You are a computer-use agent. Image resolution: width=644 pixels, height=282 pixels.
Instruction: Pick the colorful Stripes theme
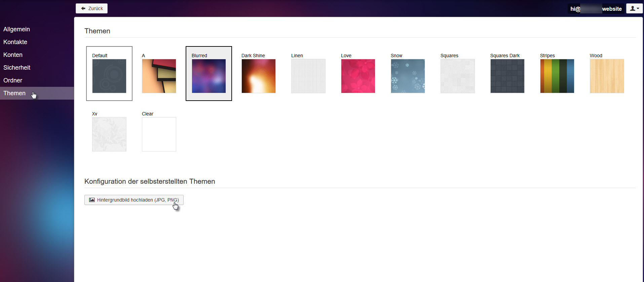click(x=557, y=76)
